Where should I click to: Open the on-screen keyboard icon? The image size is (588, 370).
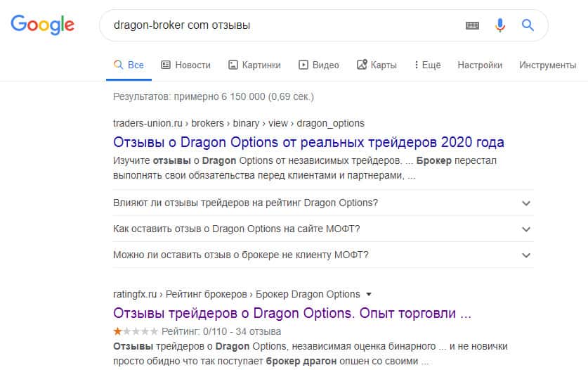click(472, 25)
